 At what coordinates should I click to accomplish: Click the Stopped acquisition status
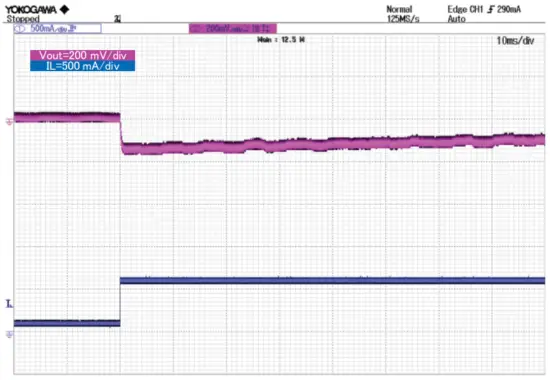click(x=23, y=19)
